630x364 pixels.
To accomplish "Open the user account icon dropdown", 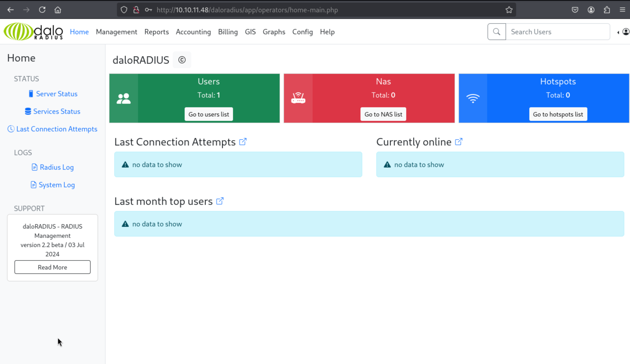I will click(x=626, y=32).
